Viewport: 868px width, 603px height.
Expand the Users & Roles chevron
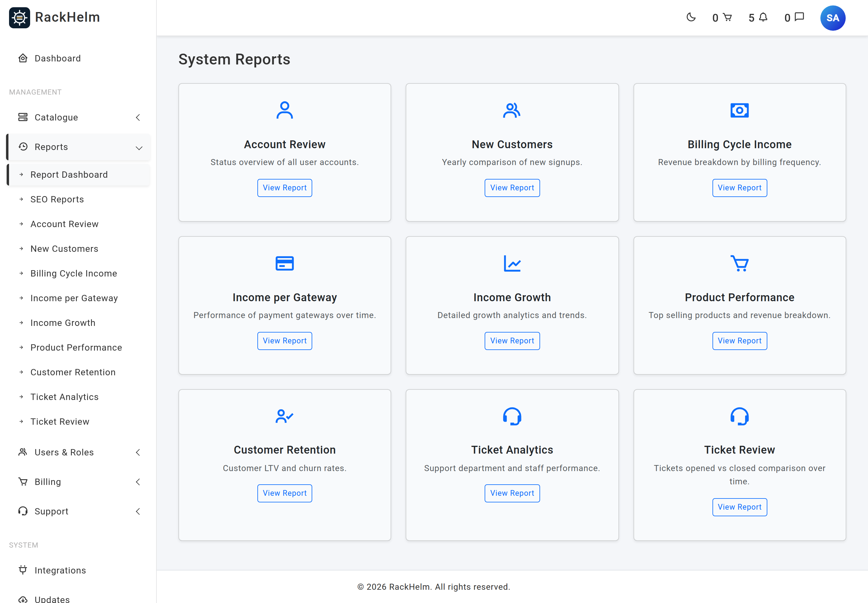coord(138,452)
